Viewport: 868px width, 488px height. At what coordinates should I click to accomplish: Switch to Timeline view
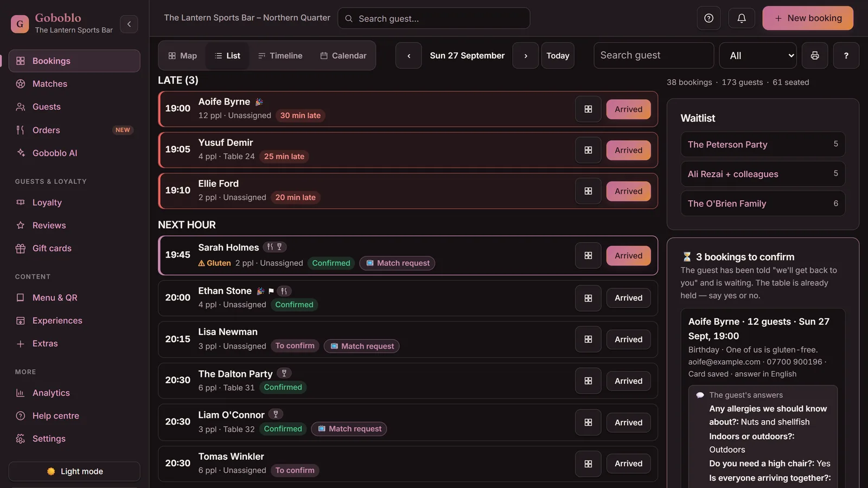280,55
